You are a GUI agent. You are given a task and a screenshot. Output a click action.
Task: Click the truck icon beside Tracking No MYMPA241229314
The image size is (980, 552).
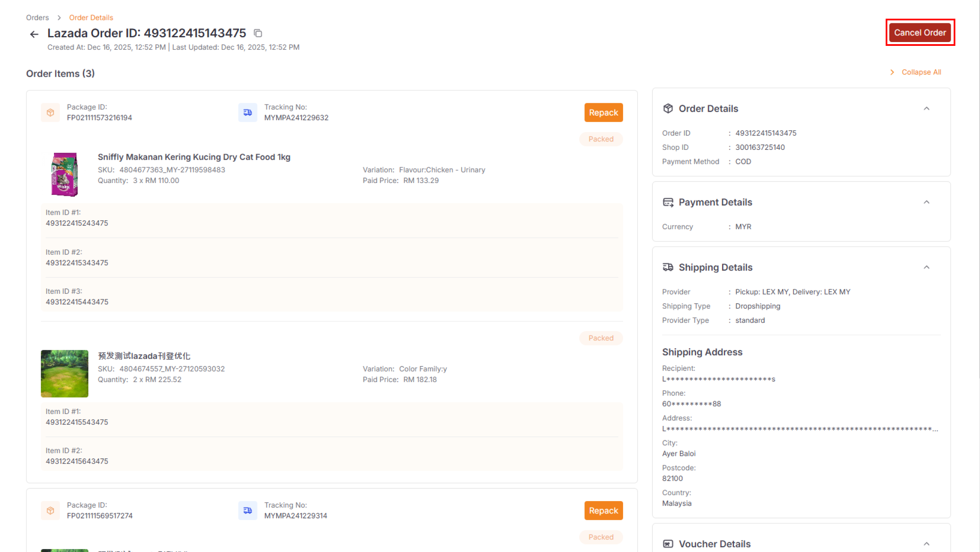248,510
